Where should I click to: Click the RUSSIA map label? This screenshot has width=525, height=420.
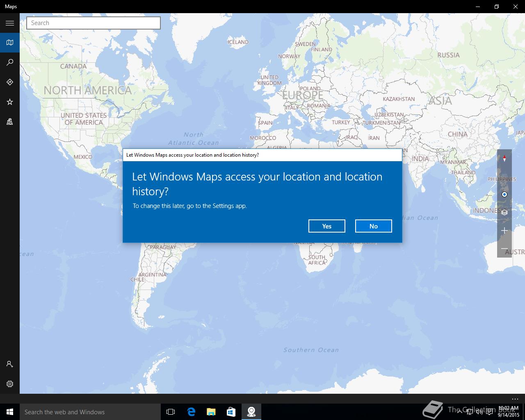(448, 55)
